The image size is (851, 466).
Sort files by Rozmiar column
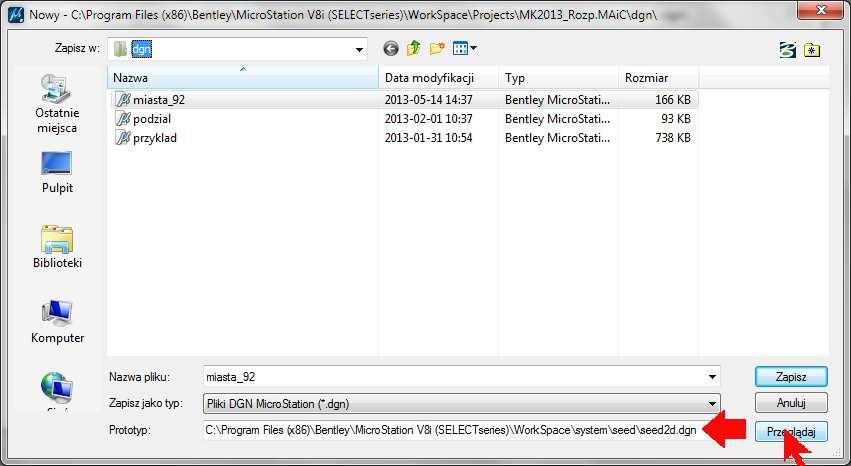(x=659, y=78)
